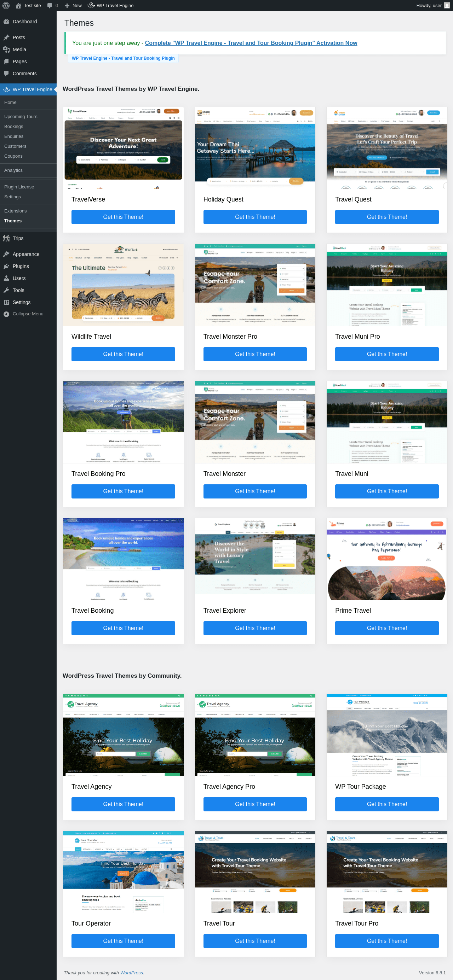Click the Plugins plug icon
This screenshot has height=980, width=453.
[6, 266]
